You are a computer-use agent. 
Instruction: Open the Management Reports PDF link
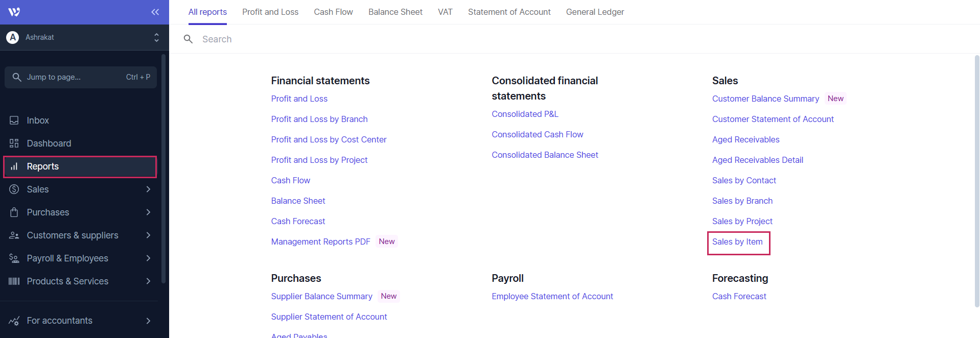click(x=320, y=242)
